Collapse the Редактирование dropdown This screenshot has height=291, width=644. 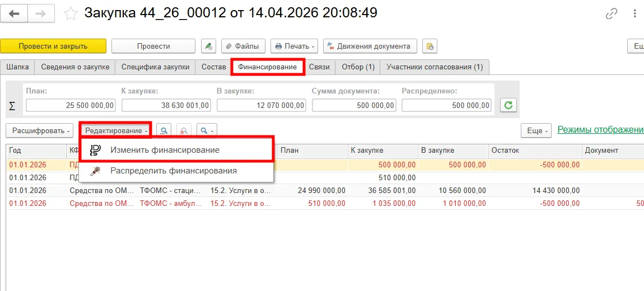(115, 131)
